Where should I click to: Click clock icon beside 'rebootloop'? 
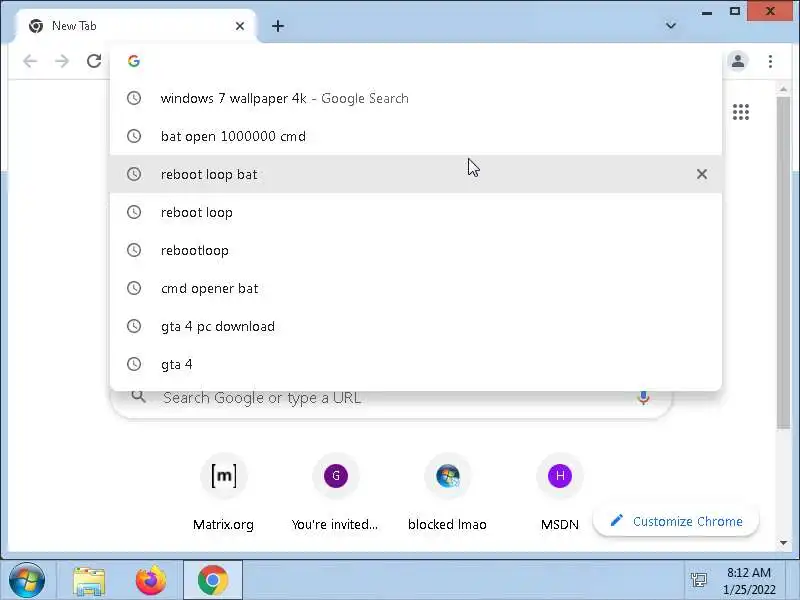click(x=134, y=251)
